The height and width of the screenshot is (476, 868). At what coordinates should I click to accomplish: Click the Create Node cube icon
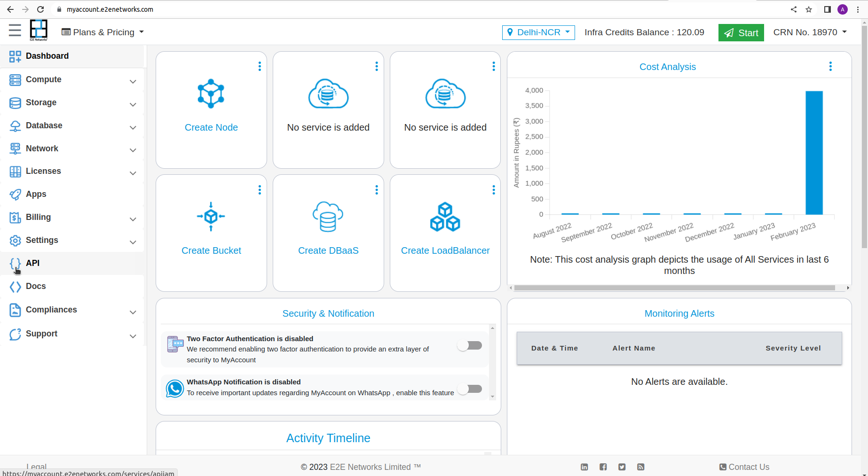tap(211, 94)
